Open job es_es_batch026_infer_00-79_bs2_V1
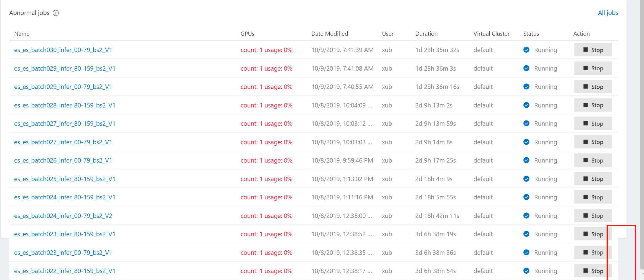This screenshot has width=644, height=280. click(63, 160)
